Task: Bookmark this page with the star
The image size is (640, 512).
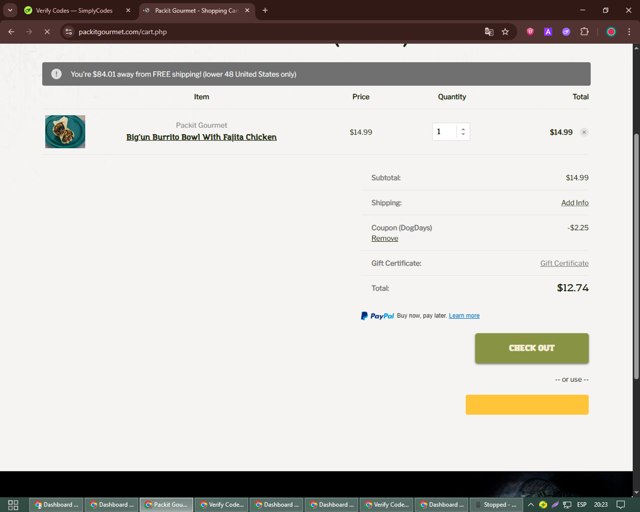Action: pyautogui.click(x=505, y=32)
